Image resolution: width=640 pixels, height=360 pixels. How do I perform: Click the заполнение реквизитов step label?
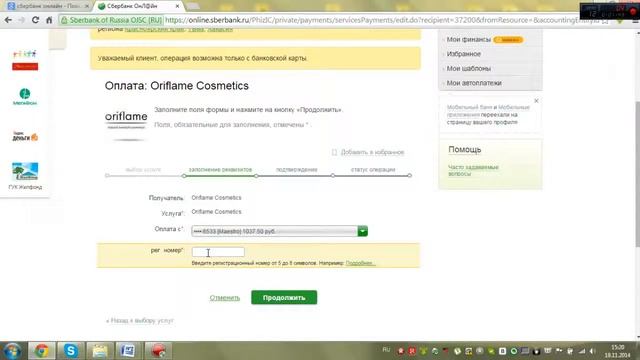tap(220, 169)
